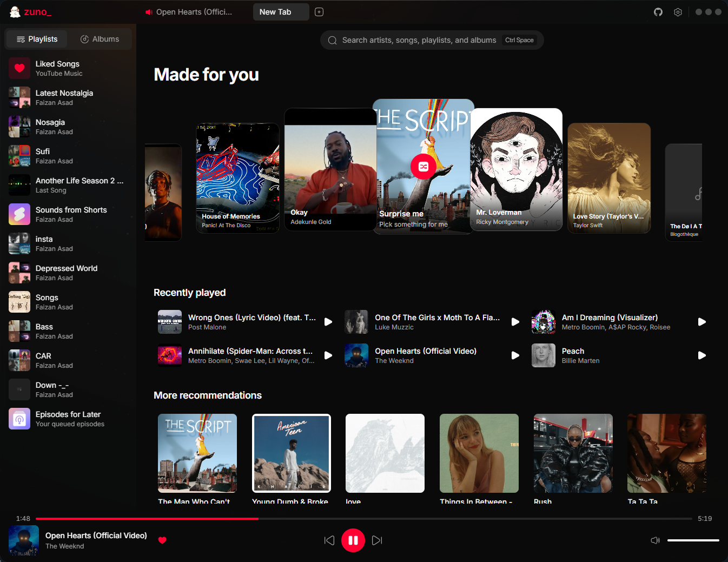Click the zuno logo
Image resolution: width=728 pixels, height=562 pixels.
pyautogui.click(x=30, y=12)
